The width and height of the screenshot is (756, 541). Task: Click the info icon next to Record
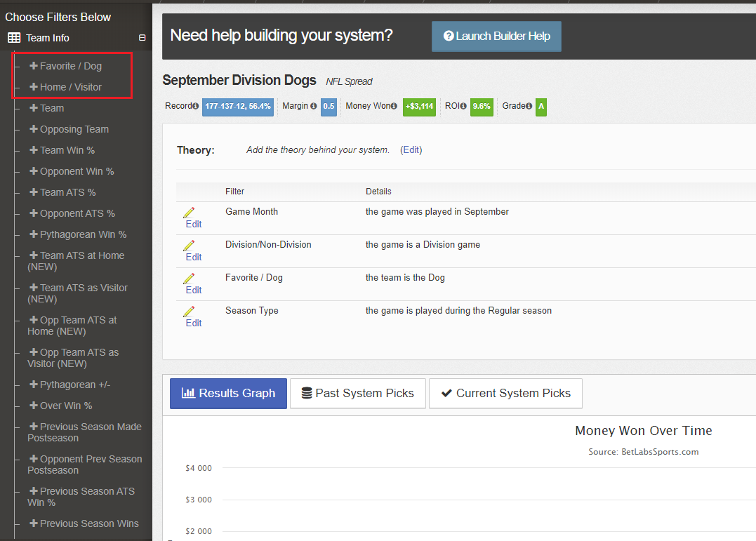click(x=195, y=107)
